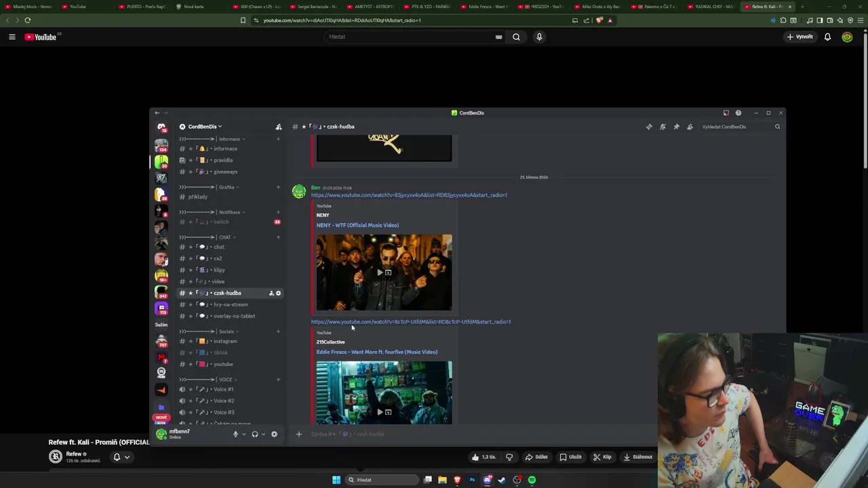Open Discord user settings gear

click(x=274, y=434)
